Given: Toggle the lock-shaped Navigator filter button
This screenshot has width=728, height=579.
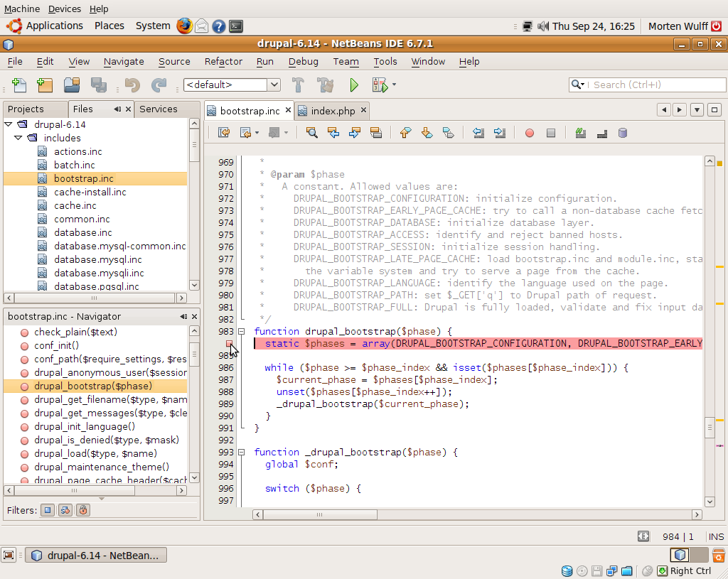Looking at the screenshot, I should point(83,510).
